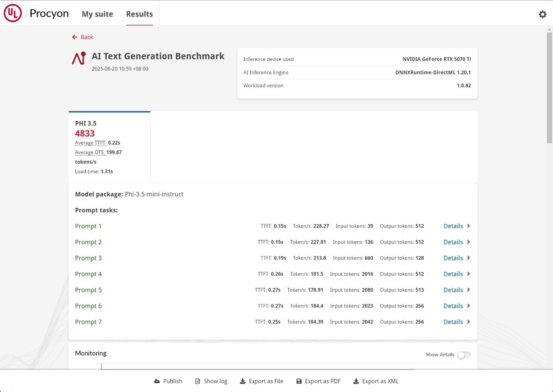Click the Prompt 5 row label
The width and height of the screenshot is (553, 392).
[88, 290]
